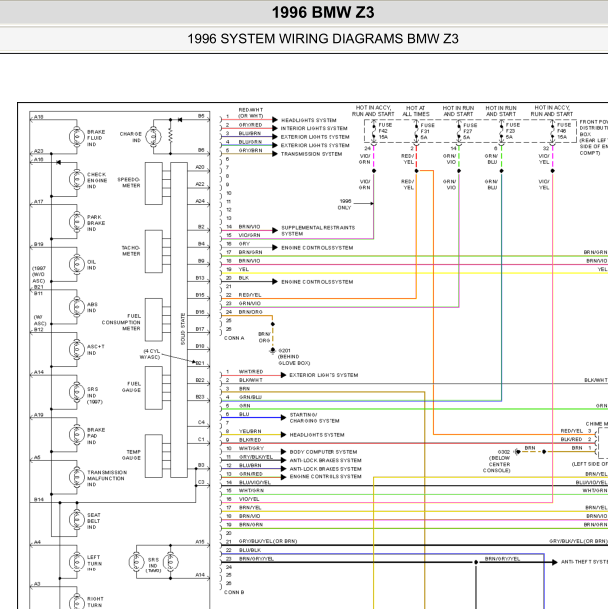Select the Transmission Malfunction indicator lamp symbol
608x609 pixels.
[77, 477]
